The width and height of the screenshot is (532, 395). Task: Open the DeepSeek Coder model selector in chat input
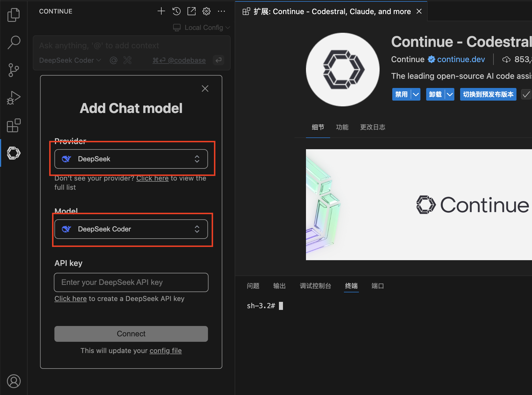[x=70, y=60]
